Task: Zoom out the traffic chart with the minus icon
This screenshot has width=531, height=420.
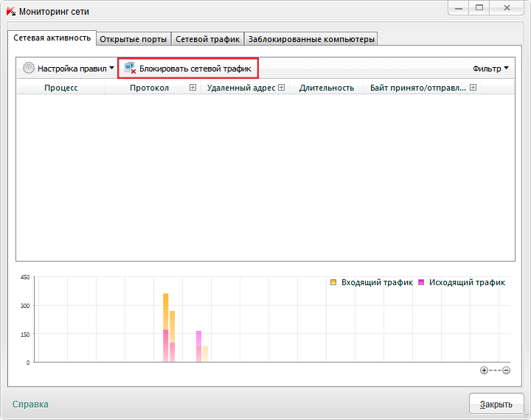Action: click(506, 370)
